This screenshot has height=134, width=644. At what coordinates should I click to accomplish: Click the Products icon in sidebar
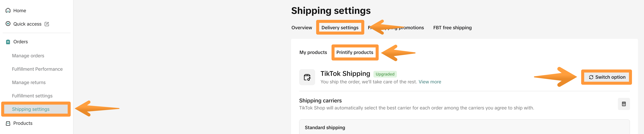click(8, 123)
